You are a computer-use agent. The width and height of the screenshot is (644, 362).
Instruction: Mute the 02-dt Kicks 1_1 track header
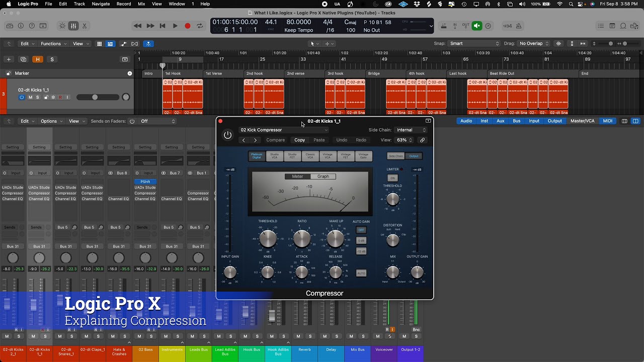(30, 97)
